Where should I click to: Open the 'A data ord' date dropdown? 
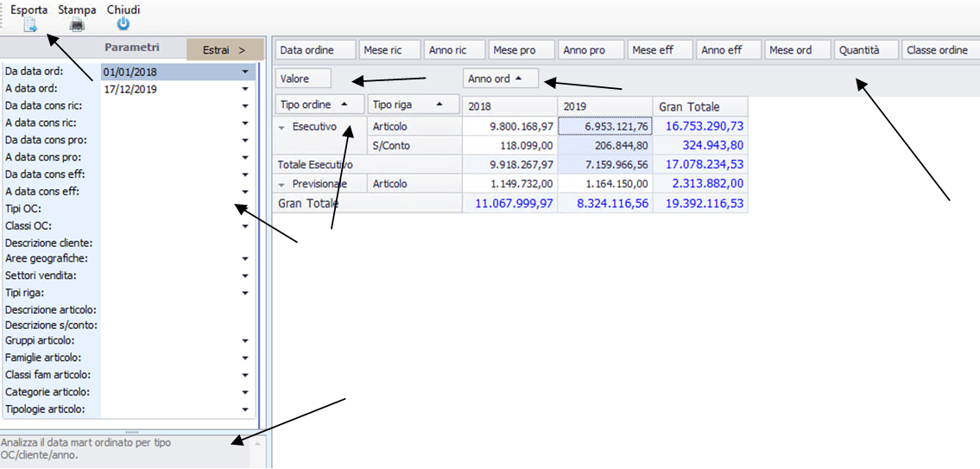pyautogui.click(x=245, y=89)
